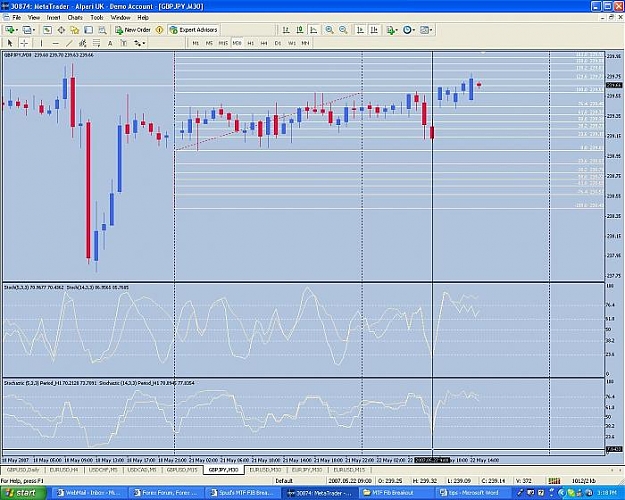
Task: Open WebMail Inbox taskbar window
Action: [x=91, y=493]
